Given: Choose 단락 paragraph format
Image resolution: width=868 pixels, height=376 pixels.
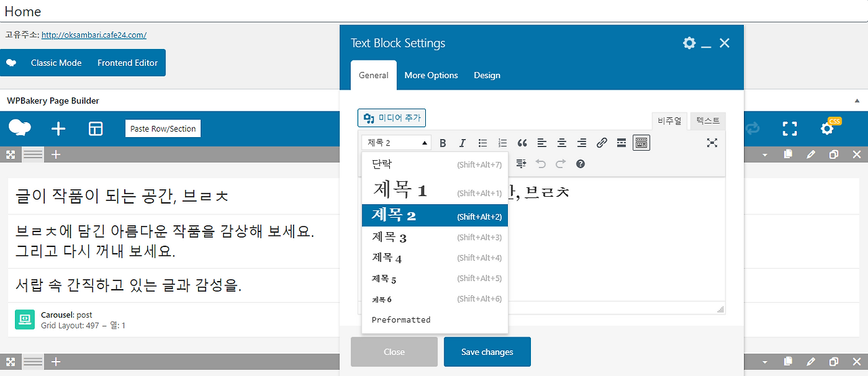Looking at the screenshot, I should point(435,164).
